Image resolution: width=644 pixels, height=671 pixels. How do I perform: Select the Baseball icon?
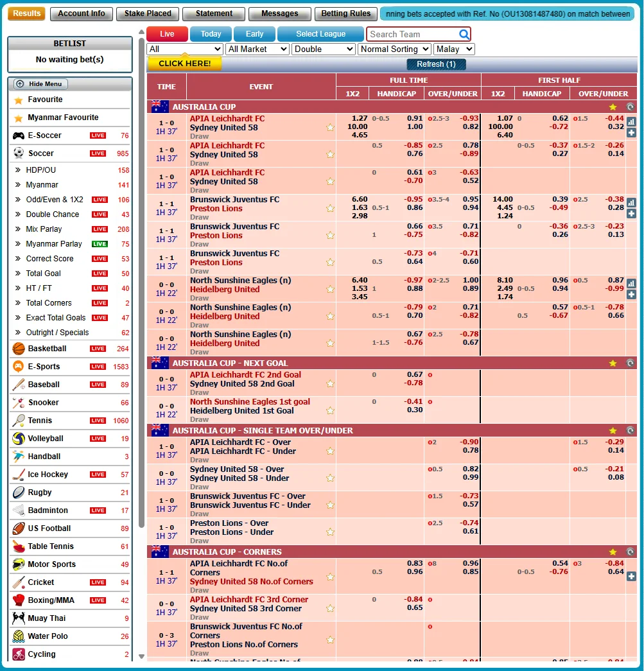pos(19,385)
